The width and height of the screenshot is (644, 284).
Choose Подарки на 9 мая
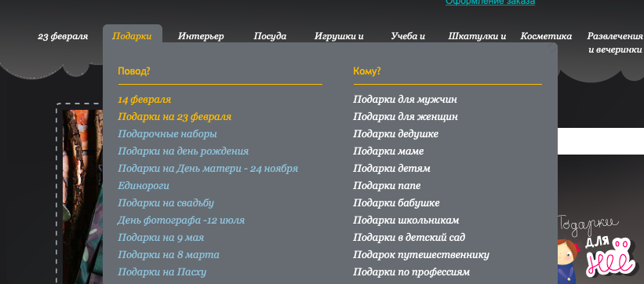point(161,238)
